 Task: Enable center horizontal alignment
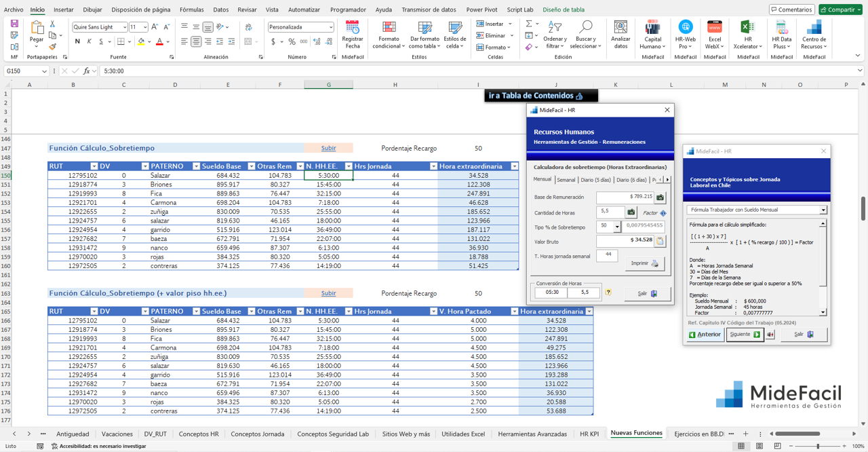point(196,41)
